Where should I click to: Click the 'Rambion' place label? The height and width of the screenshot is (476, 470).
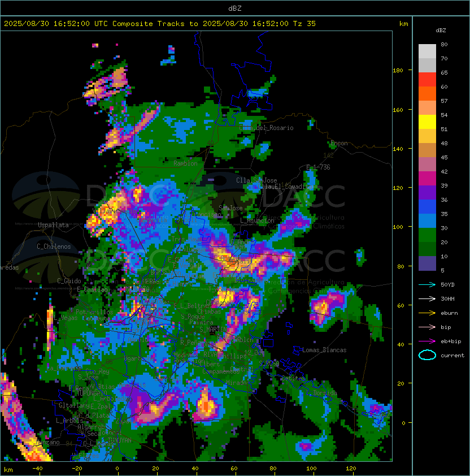coord(185,163)
